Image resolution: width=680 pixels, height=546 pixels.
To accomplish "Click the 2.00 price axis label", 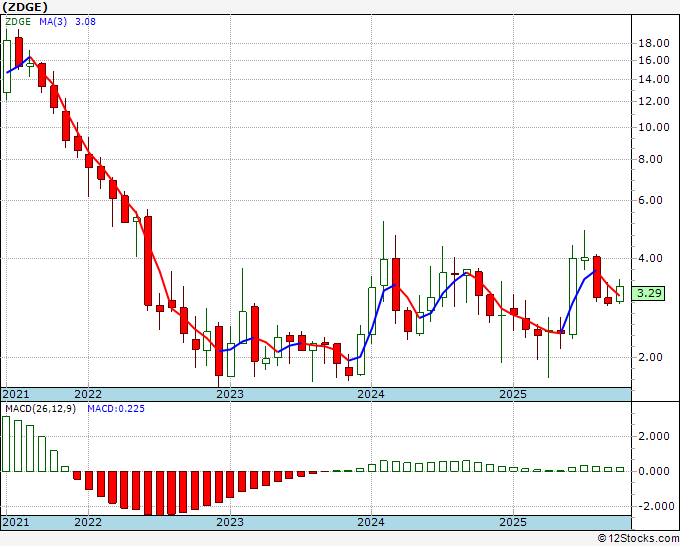I will coord(651,357).
